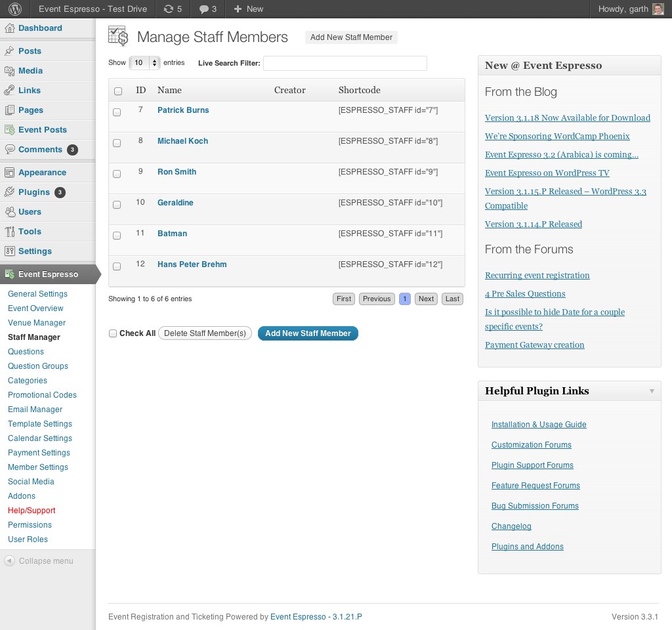Click the Tools icon in sidebar
Image resolution: width=672 pixels, height=630 pixels.
tap(9, 232)
